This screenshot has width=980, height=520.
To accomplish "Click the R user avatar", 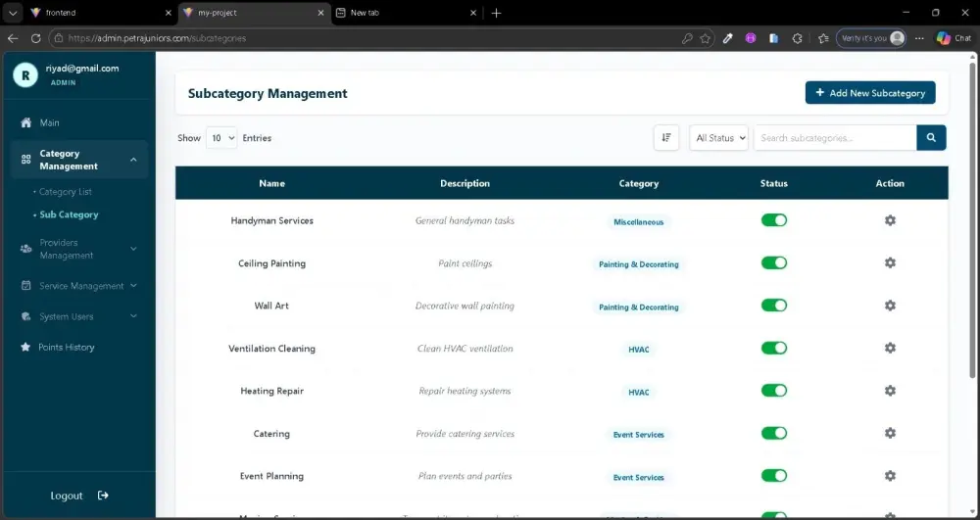I will click(25, 75).
